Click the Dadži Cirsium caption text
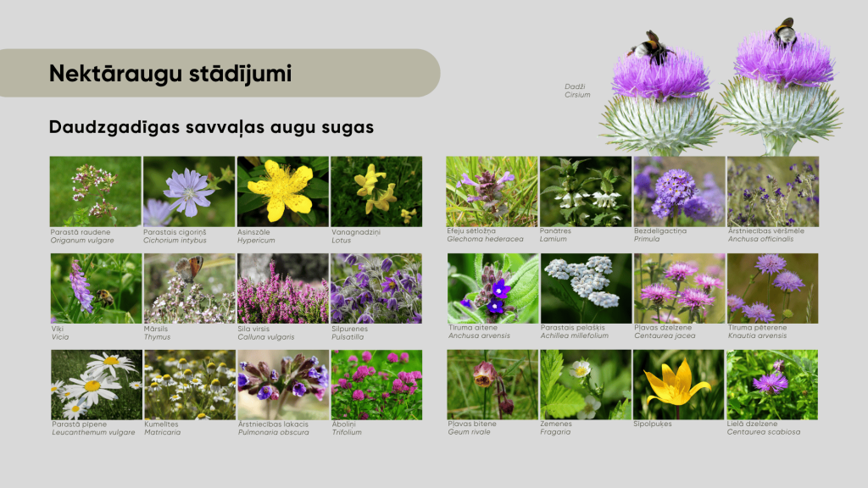868x488 pixels. (577, 91)
